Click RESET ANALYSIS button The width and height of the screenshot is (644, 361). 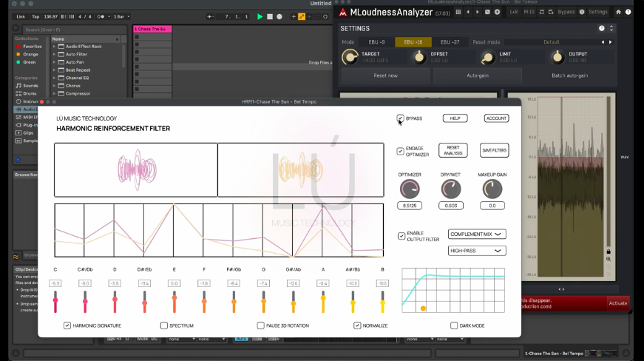click(x=453, y=150)
